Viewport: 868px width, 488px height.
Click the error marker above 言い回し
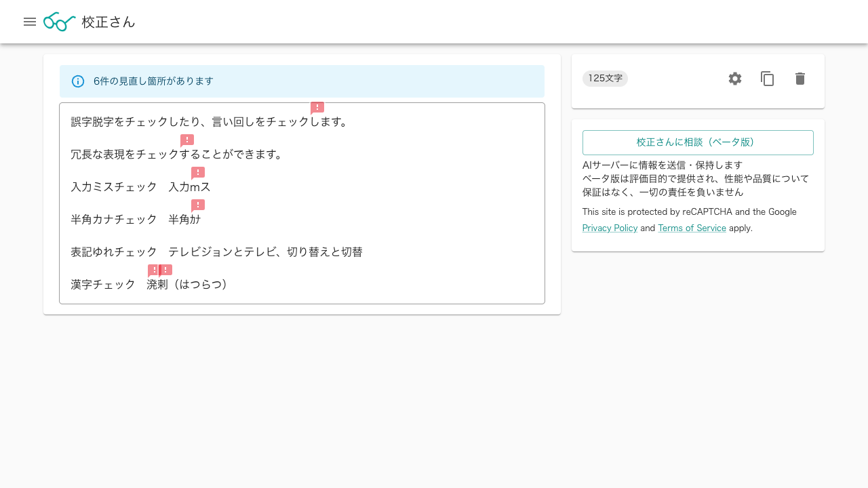pyautogui.click(x=317, y=108)
